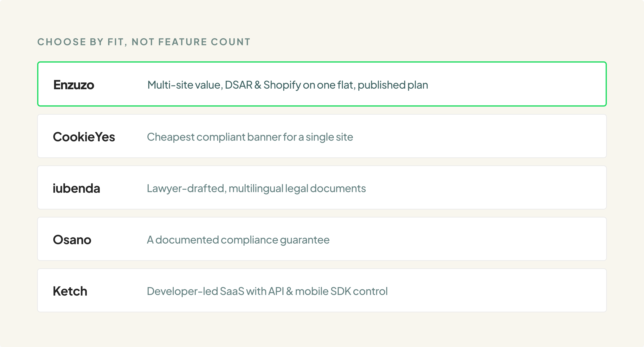Click the CookieYes name
Screen dimensions: 644x347
84,137
